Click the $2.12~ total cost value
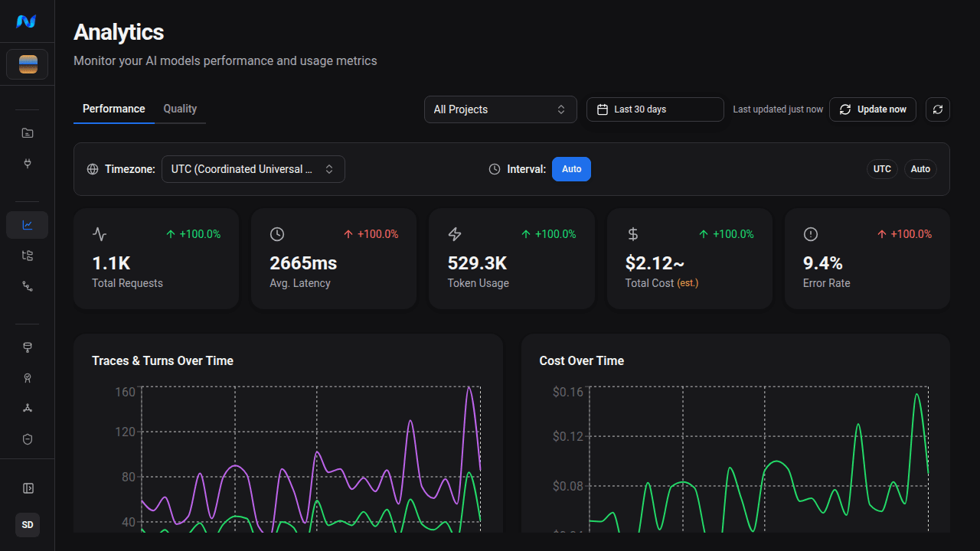This screenshot has height=551, width=980. pos(655,263)
